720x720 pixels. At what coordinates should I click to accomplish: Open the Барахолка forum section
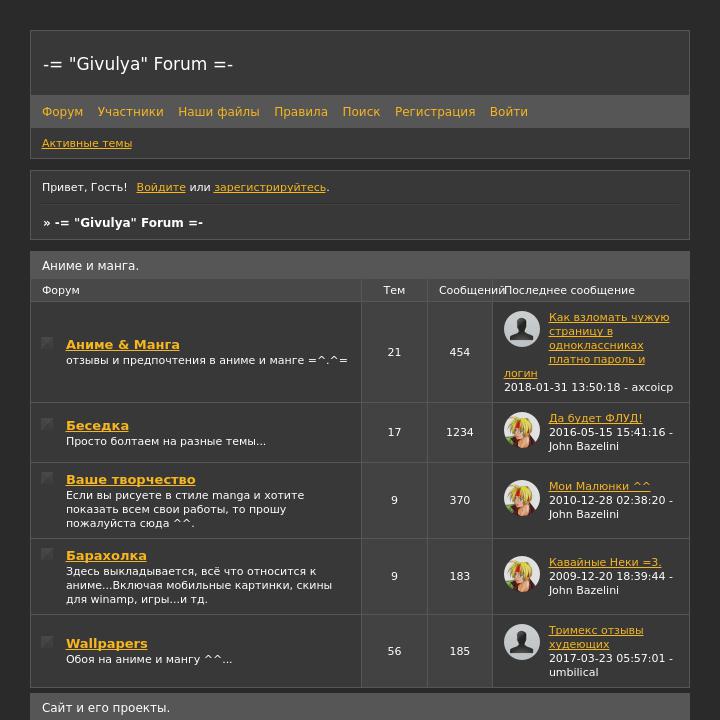106,555
